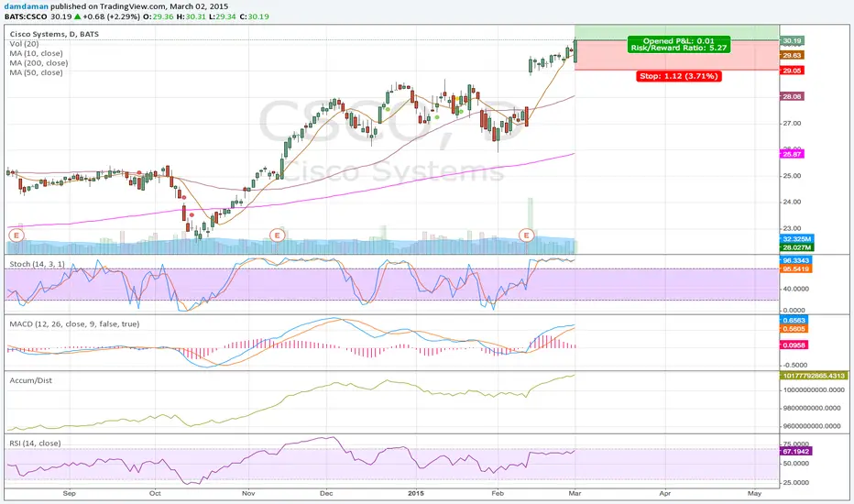
Task: Open the earnings marker E in mid-November
Action: click(x=278, y=236)
